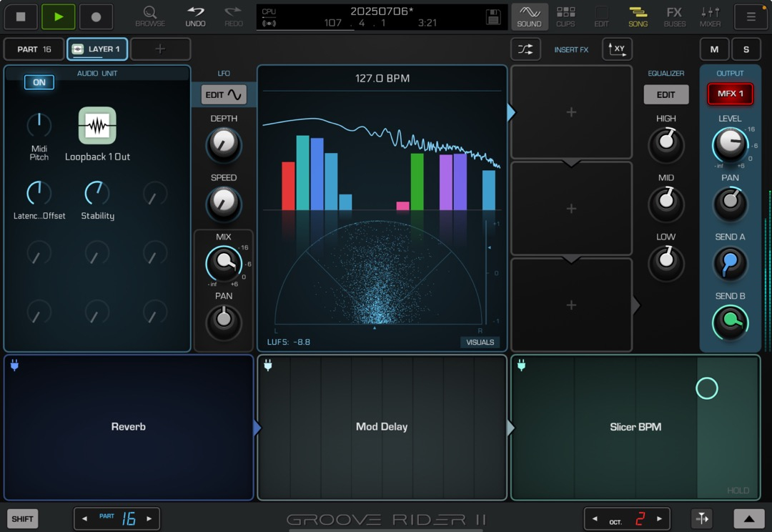Open the Equalizer Edit button

(665, 94)
